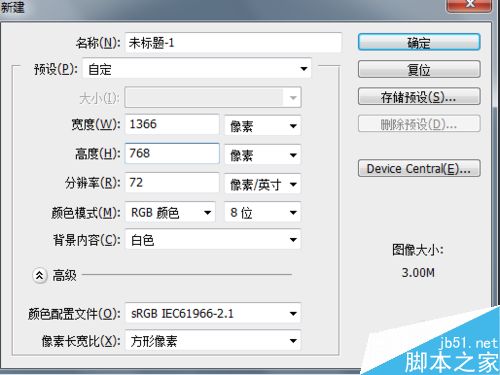This screenshot has height=375, width=500.
Task: Close the 新建 dialog window
Action: coord(470,4)
